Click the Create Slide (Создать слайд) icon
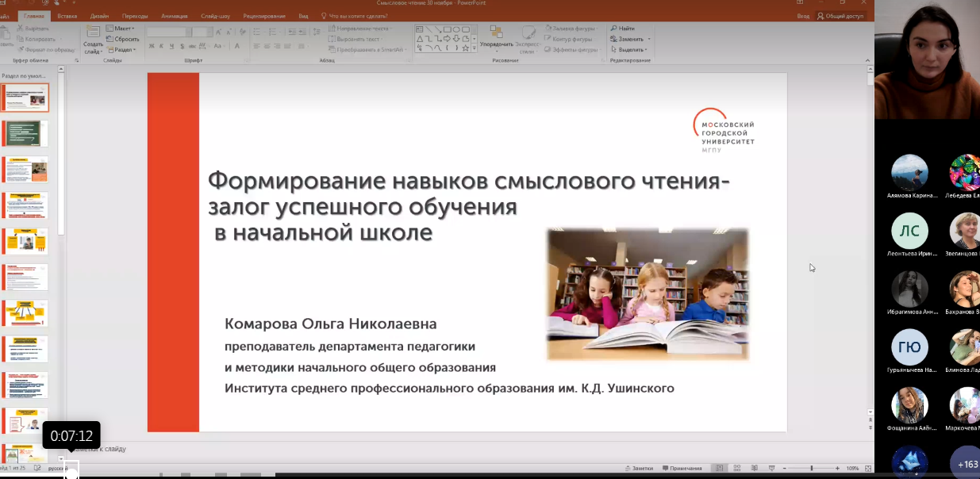 (93, 33)
